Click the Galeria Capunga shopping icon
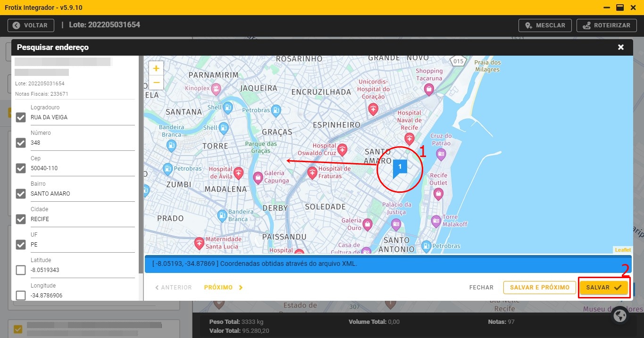Viewport: 644px width, 338px height. (258, 177)
